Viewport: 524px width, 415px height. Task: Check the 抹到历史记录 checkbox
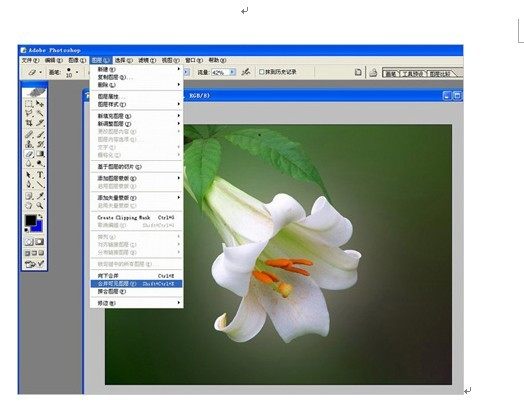point(262,72)
